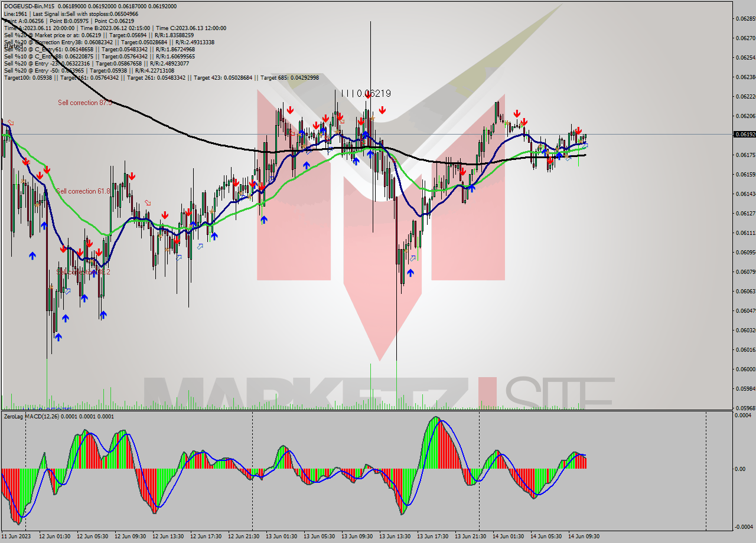Click the 0.06095 price axis value

point(745,252)
